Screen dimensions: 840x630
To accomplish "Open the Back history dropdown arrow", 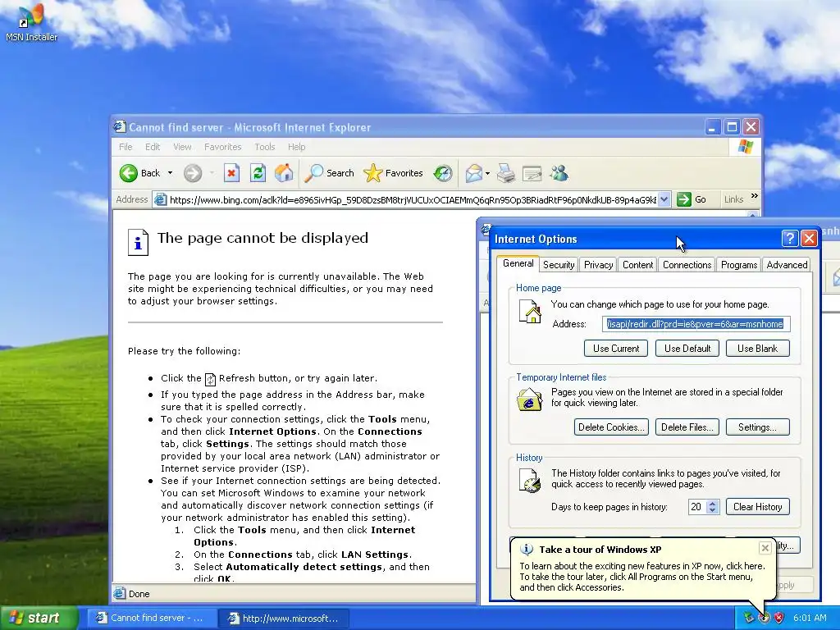I will point(171,173).
